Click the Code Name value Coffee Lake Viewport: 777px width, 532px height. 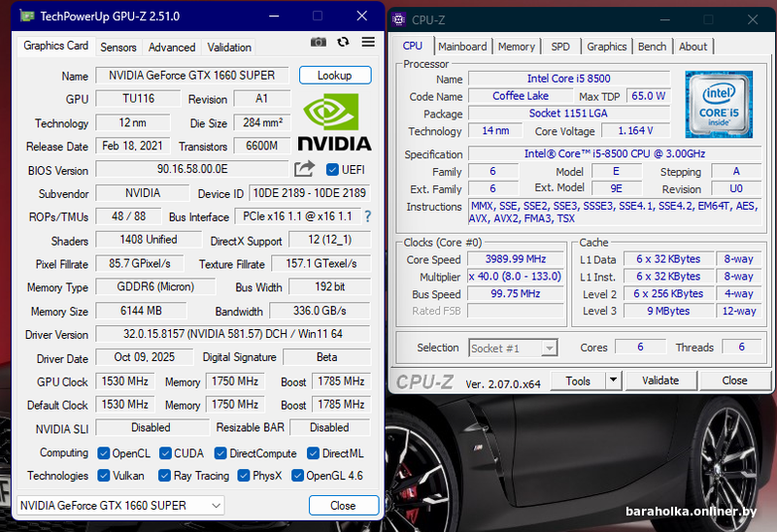[x=521, y=96]
